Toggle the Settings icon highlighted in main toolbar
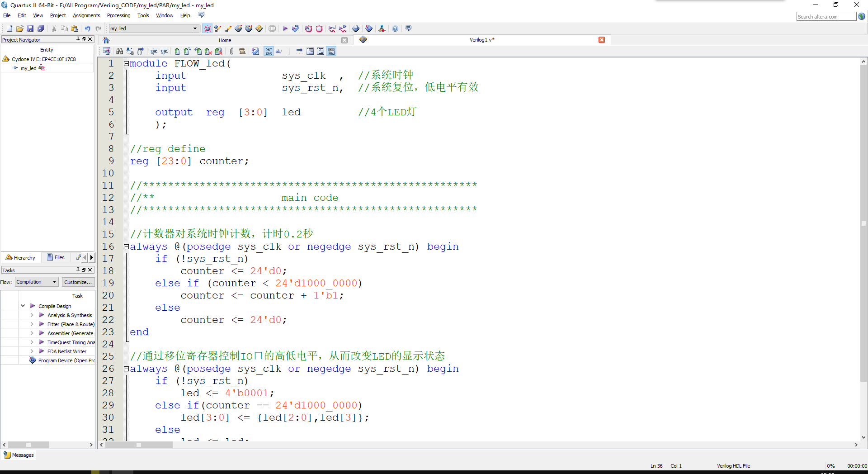Screen dimensions: 868x474 coord(207,28)
